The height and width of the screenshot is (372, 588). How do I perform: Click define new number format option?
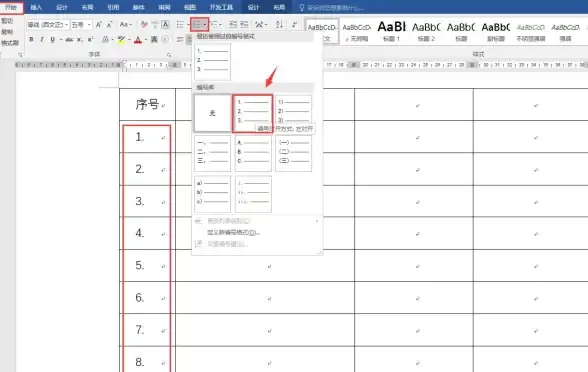pos(233,232)
